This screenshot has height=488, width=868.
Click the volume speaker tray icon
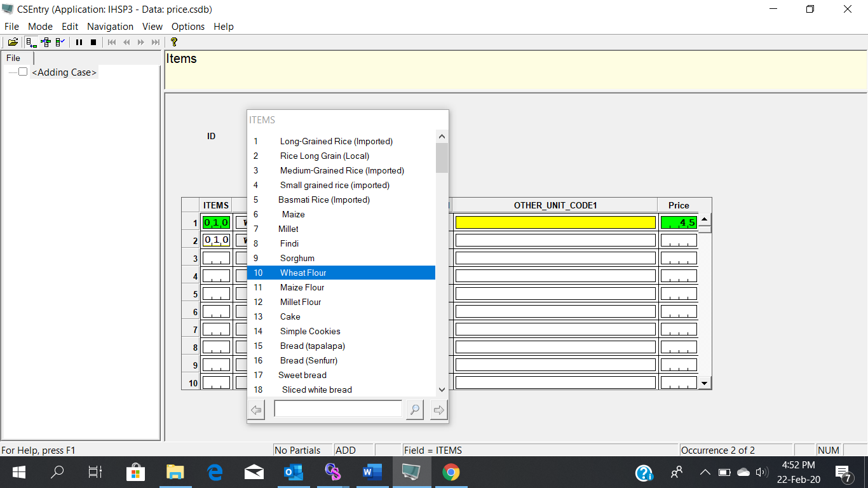point(762,472)
